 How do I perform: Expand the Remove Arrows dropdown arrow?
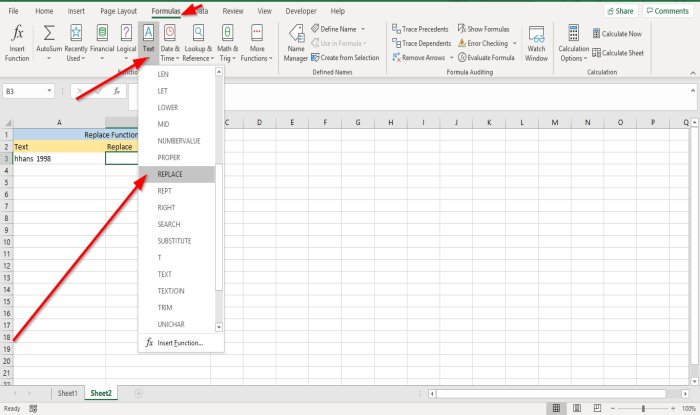(x=451, y=58)
